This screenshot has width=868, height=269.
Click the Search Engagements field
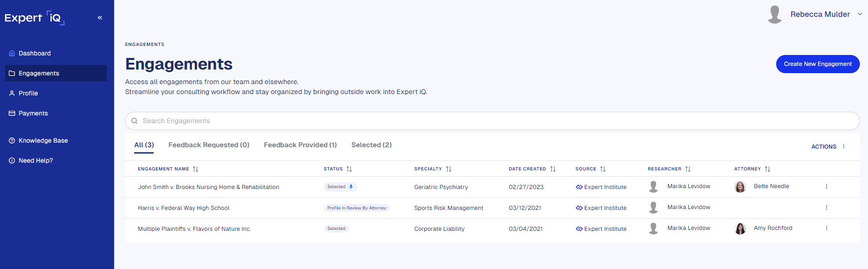click(x=491, y=121)
